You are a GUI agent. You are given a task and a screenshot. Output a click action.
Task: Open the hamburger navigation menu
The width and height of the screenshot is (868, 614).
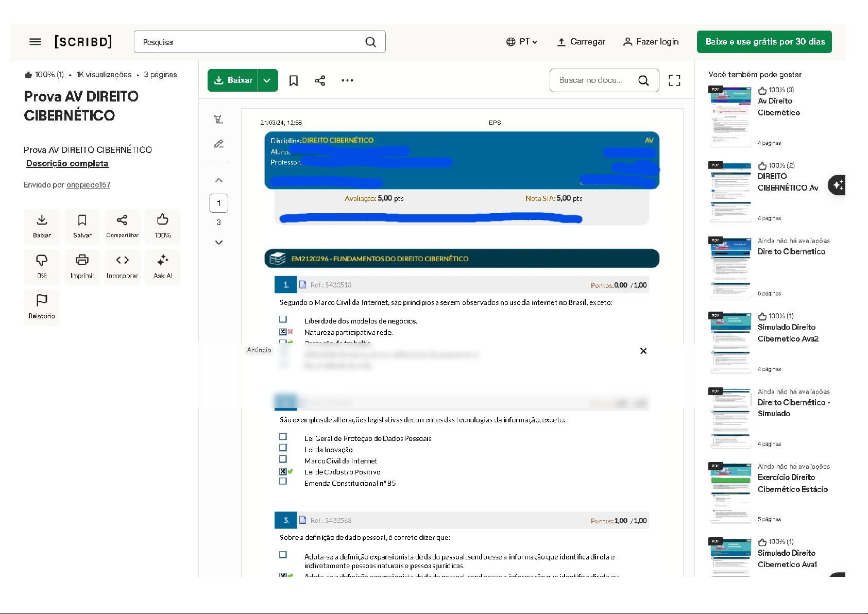35,42
